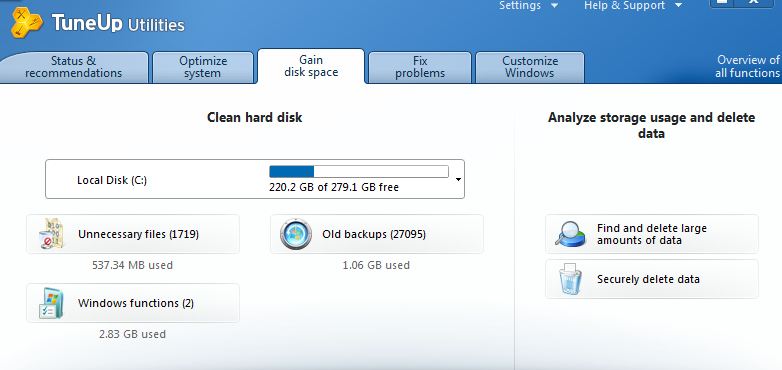This screenshot has width=782, height=370.
Task: Open the Fix problems tab
Action: click(420, 67)
